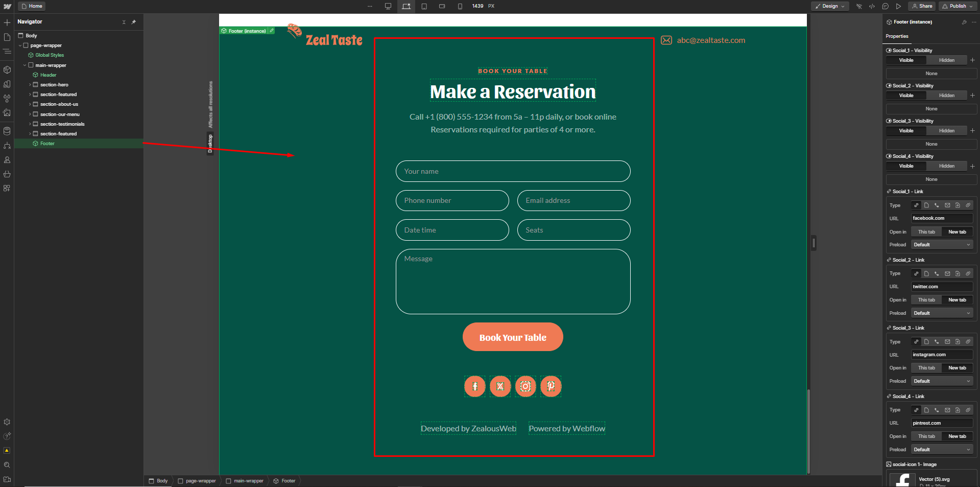Image resolution: width=980 pixels, height=487 pixels.
Task: Open the Design mode menu
Action: pyautogui.click(x=829, y=6)
